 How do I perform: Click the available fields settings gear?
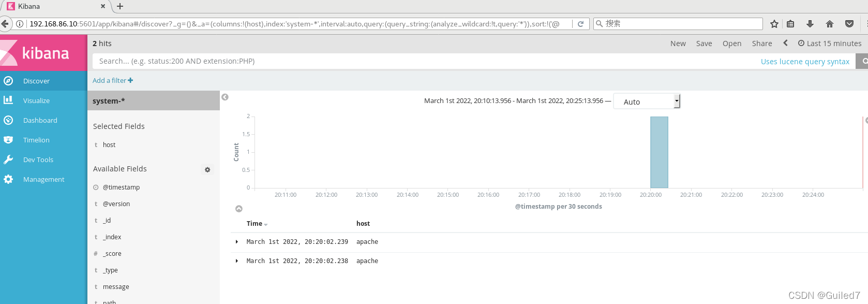point(207,169)
